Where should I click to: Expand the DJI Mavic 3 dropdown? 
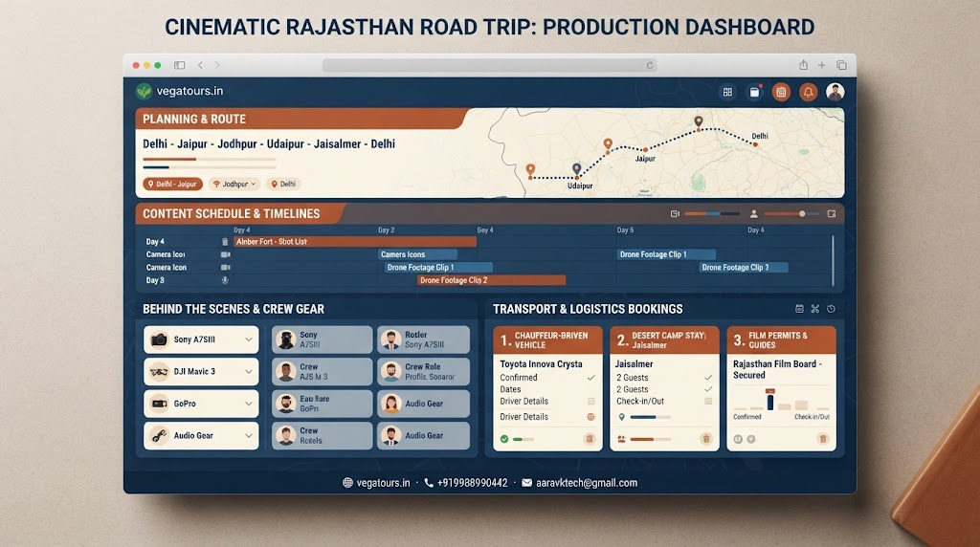(x=248, y=372)
